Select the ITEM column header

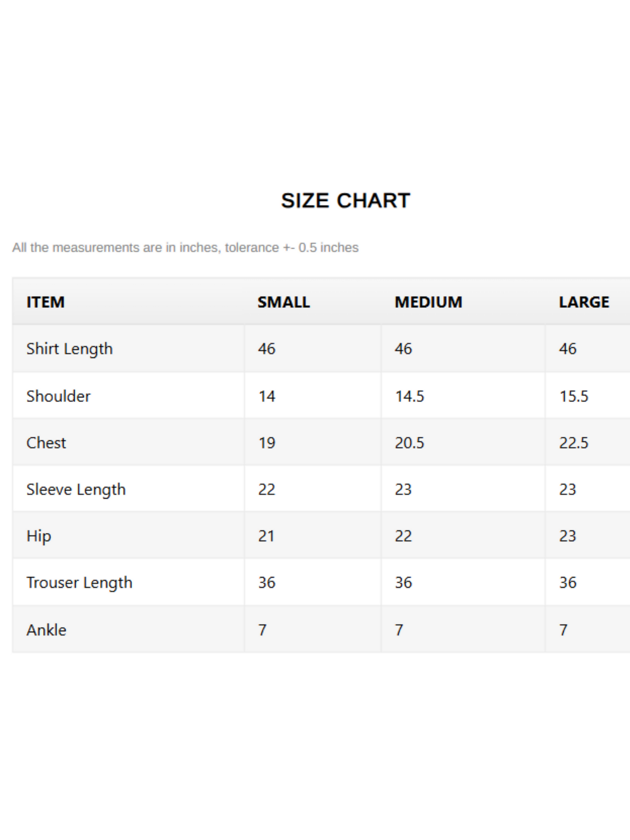[45, 302]
